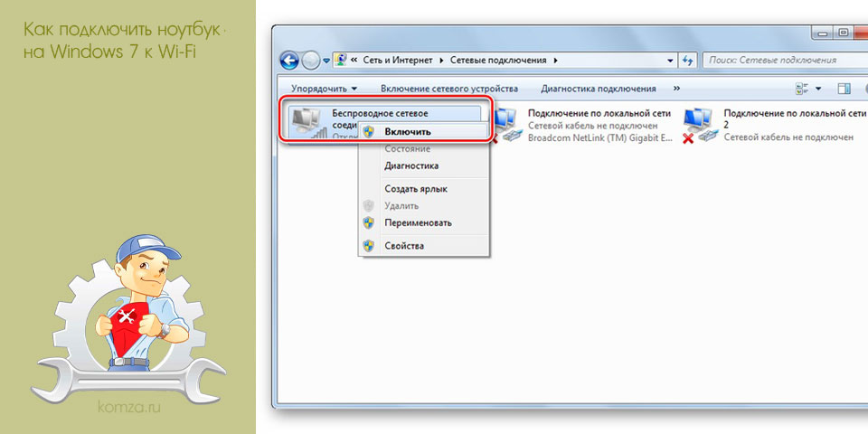Choose 'Создать ярлык' in context menu
Image resolution: width=868 pixels, height=434 pixels.
[424, 189]
